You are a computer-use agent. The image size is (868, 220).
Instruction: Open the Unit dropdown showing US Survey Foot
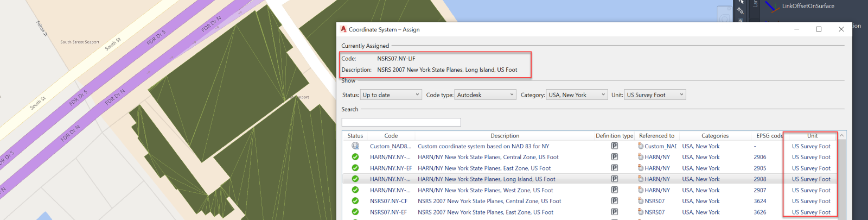coord(655,95)
